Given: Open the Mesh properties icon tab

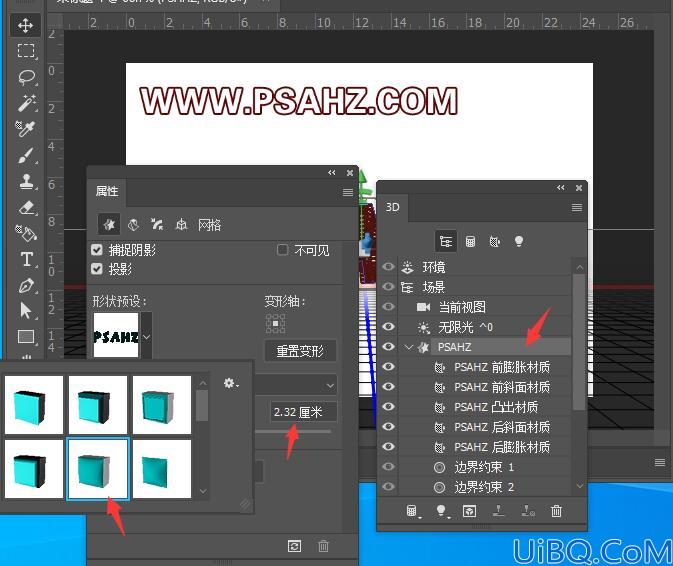Looking at the screenshot, I should point(109,224).
